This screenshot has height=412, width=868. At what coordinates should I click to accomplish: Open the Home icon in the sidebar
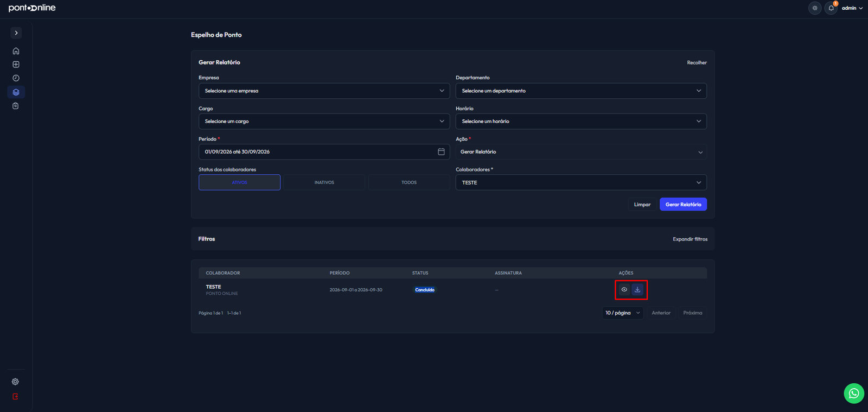tap(16, 51)
